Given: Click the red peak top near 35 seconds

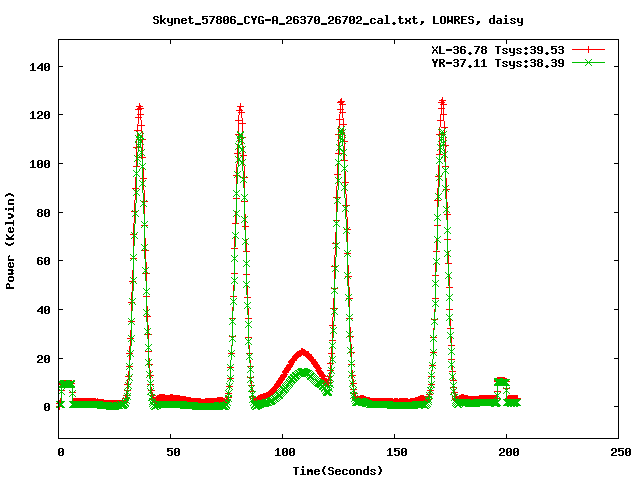Looking at the screenshot, I should [x=140, y=108].
